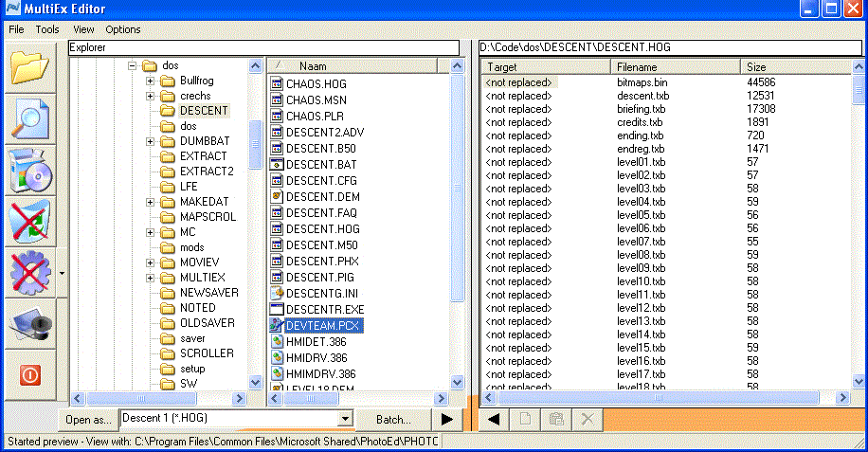Click the DESCENT.BAT file icon
The height and width of the screenshot is (452, 868).
click(x=277, y=164)
